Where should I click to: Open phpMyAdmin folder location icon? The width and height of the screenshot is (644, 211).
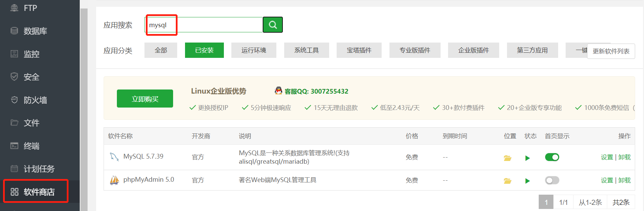pos(507,181)
